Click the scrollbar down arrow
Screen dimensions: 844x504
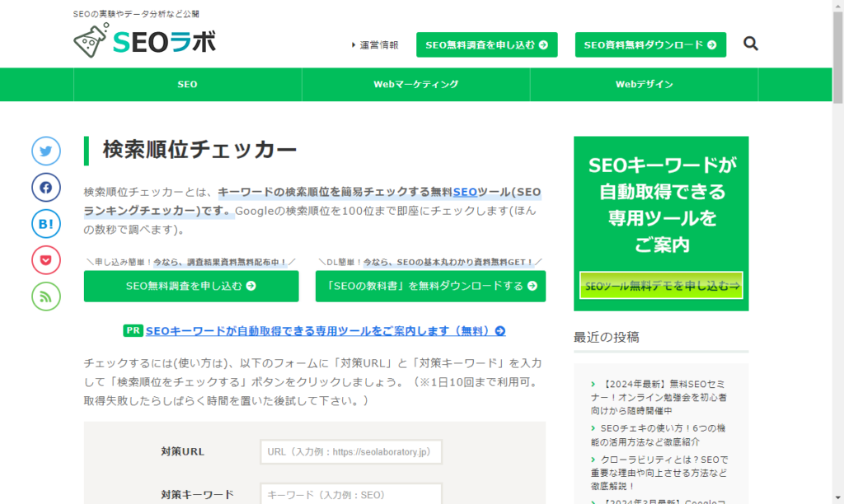838,498
